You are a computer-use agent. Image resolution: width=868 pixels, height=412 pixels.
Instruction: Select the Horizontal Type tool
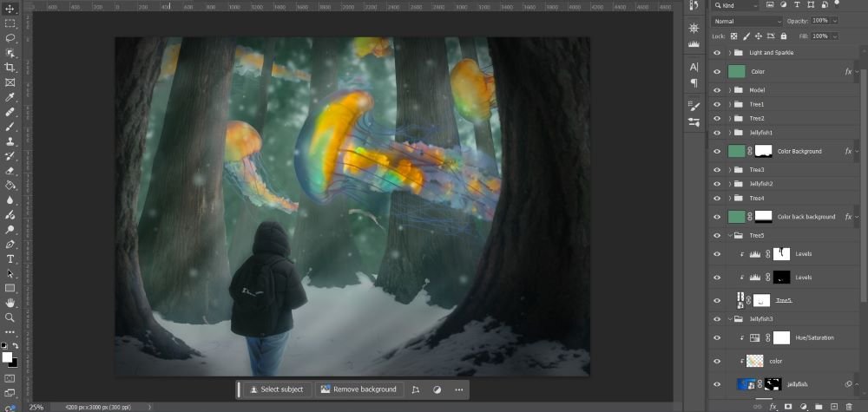coord(10,259)
